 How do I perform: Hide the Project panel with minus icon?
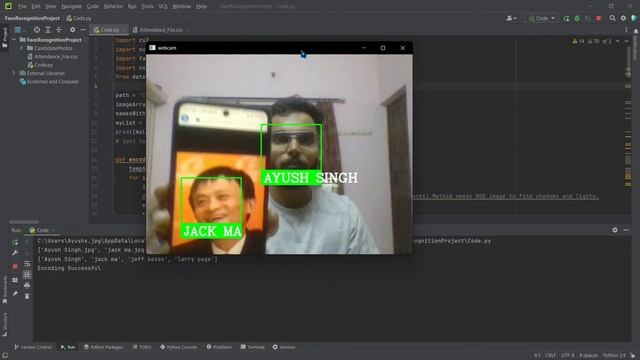coord(83,30)
